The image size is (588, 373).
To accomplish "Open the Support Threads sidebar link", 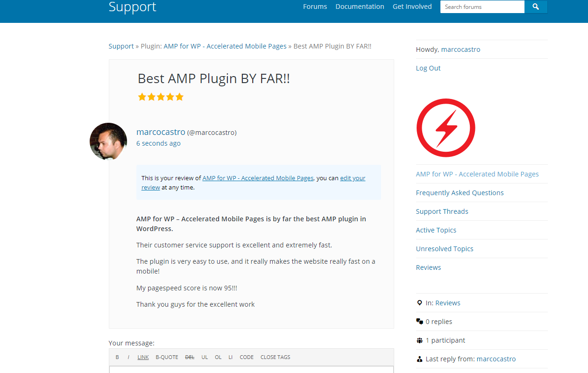I will coord(442,211).
